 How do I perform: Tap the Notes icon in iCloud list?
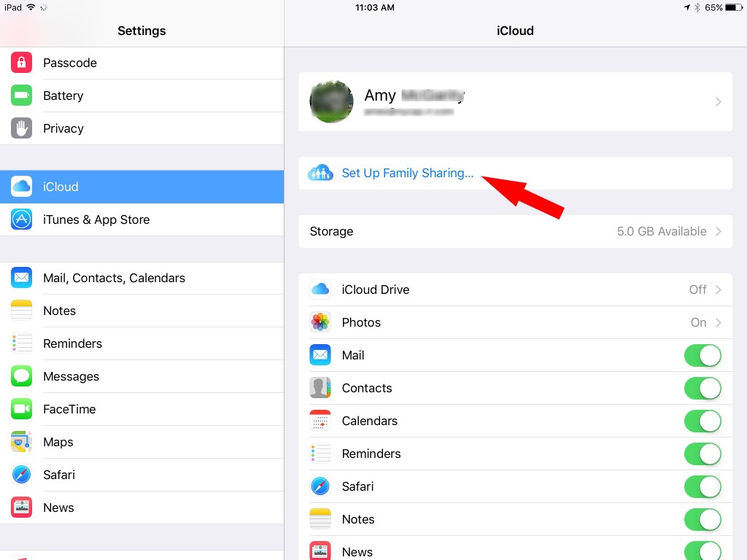point(320,519)
